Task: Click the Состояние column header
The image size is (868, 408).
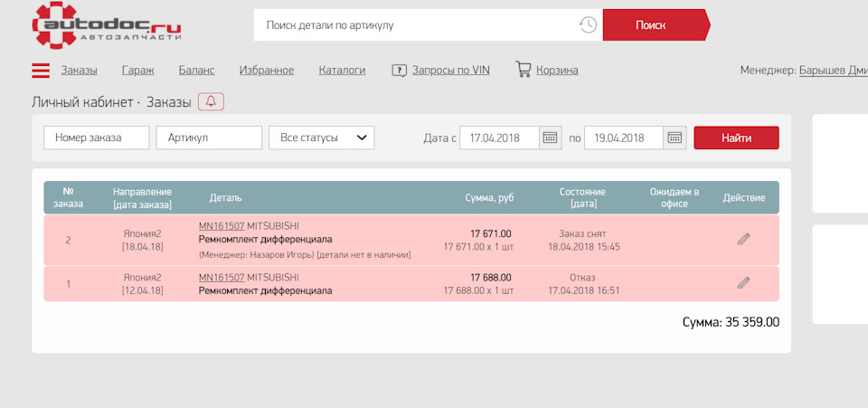Action: 582,197
